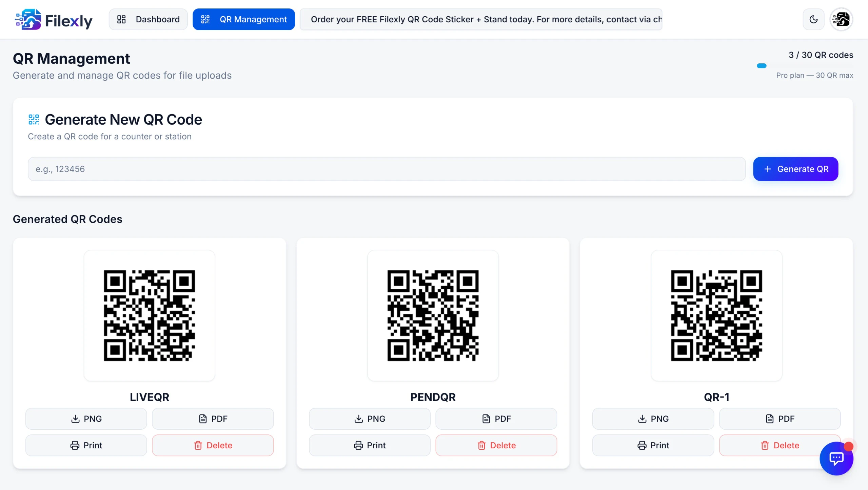Image resolution: width=868 pixels, height=490 pixels.
Task: Print the QR-1 code
Action: (653, 445)
